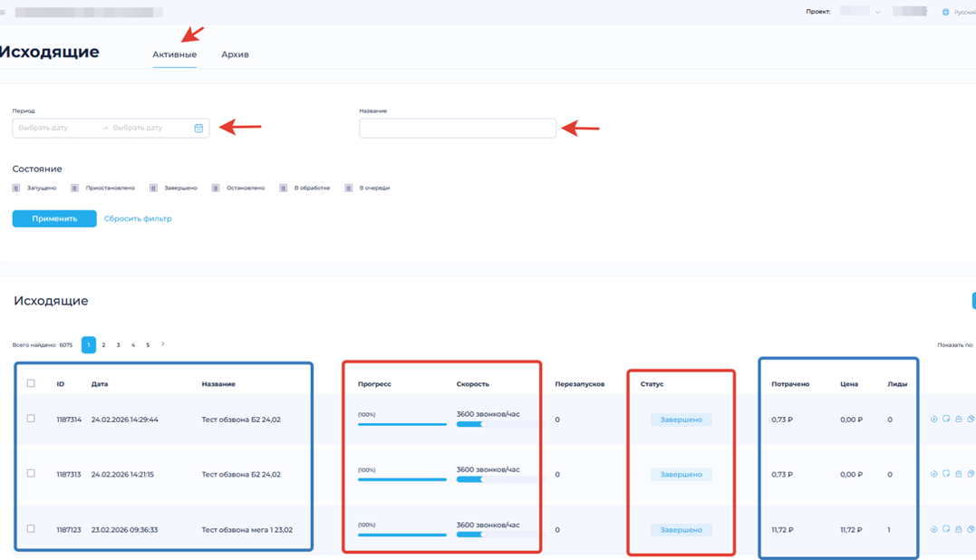This screenshot has height=560, width=976.
Task: Open page 3 in the pagination
Action: pos(118,345)
